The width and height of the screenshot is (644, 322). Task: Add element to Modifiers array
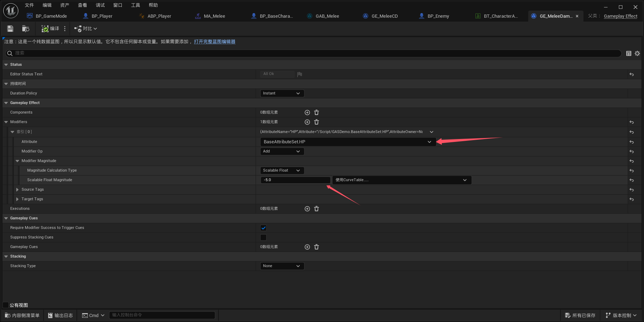click(307, 122)
